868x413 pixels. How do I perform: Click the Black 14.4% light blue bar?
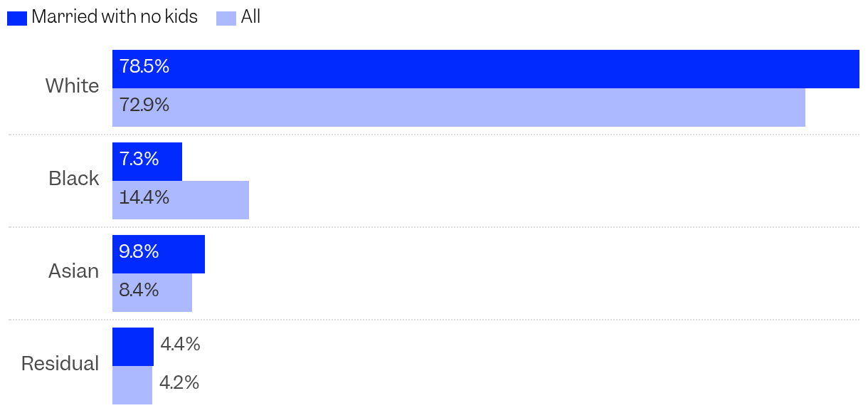click(x=181, y=200)
